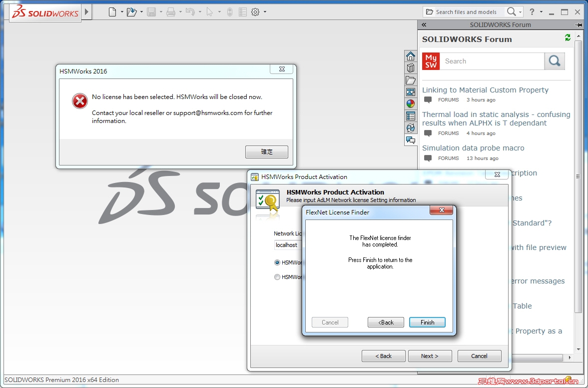Image resolution: width=588 pixels, height=388 pixels.
Task: Open Appearances color ball tab icon
Action: coord(411,104)
